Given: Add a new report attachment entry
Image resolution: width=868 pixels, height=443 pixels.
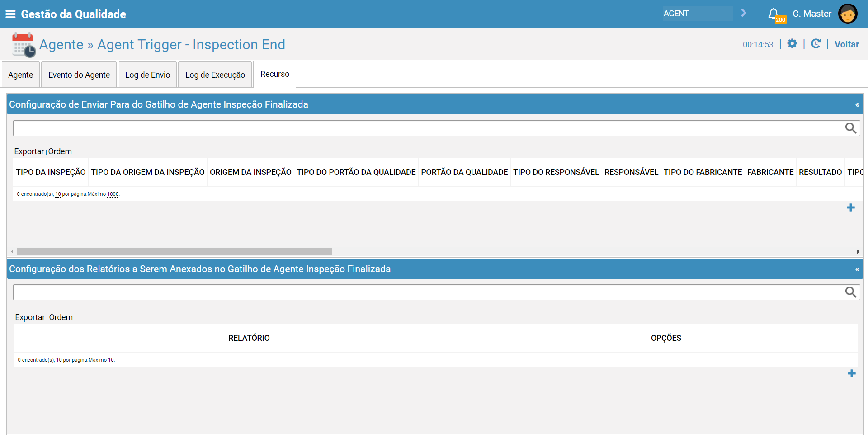Looking at the screenshot, I should pos(852,373).
